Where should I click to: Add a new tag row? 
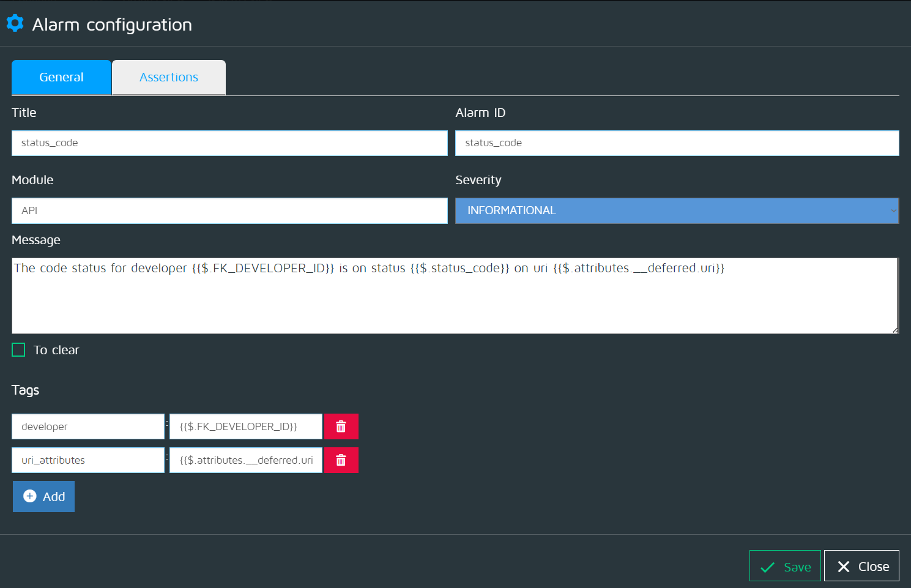pos(43,496)
